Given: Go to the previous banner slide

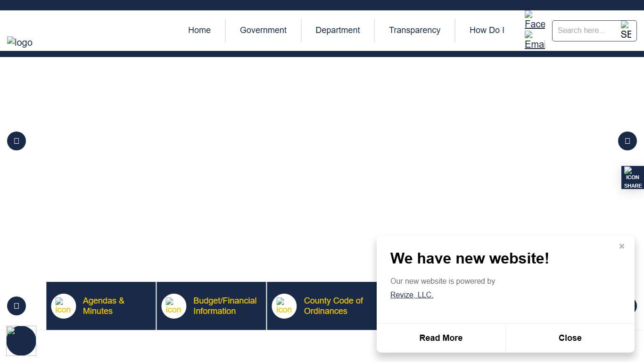Looking at the screenshot, I should point(17,141).
